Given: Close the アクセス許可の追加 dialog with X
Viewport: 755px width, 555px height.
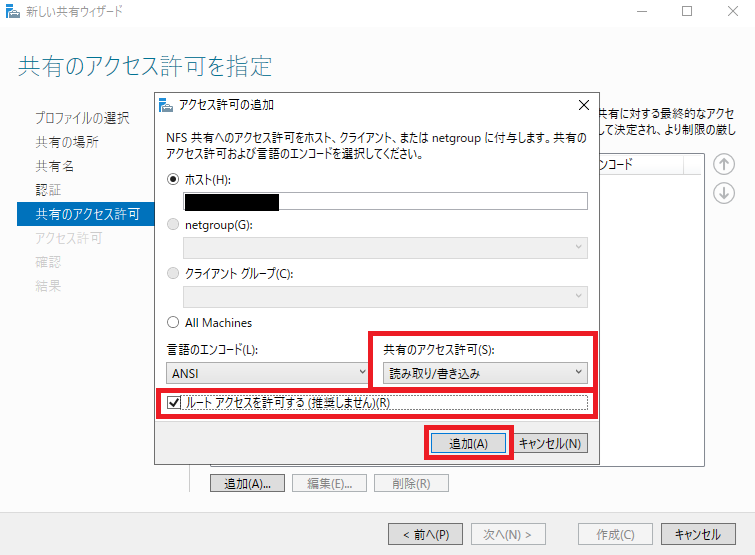Looking at the screenshot, I should pos(584,105).
